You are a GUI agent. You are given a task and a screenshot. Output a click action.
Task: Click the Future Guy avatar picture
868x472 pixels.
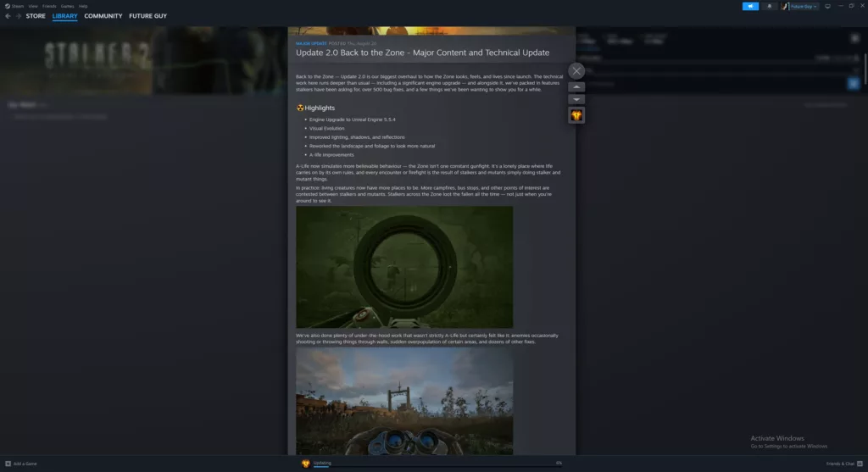tap(784, 7)
